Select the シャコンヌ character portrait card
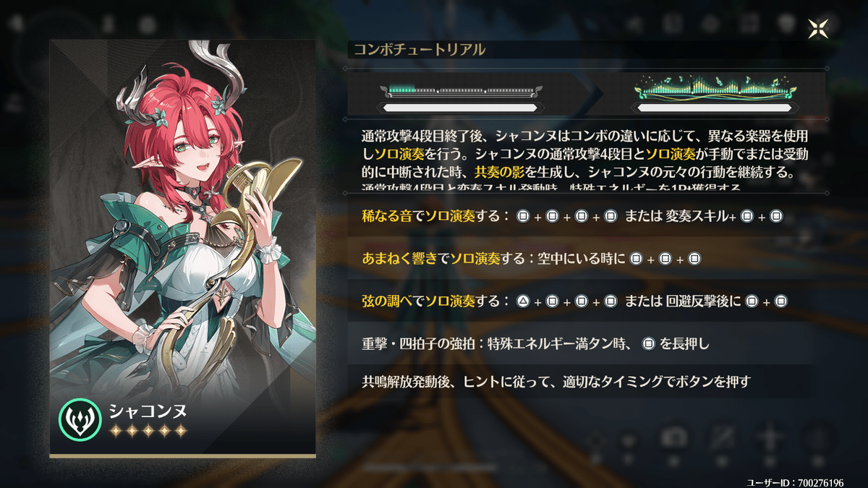 click(x=182, y=248)
